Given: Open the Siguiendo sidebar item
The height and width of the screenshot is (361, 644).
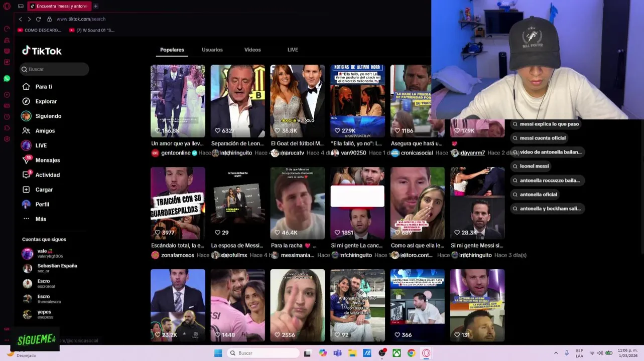Looking at the screenshot, I should click(x=41, y=116).
